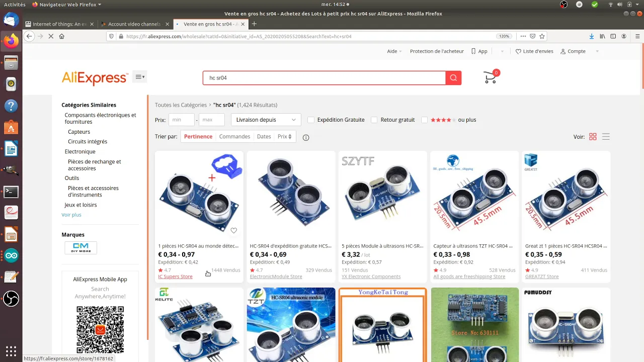The width and height of the screenshot is (644, 362).
Task: Open OBS Studio from dock
Action: 11,299
